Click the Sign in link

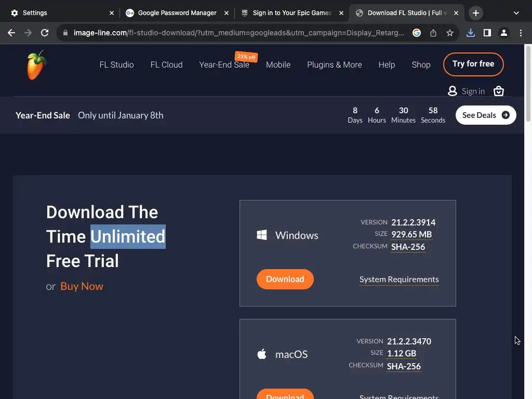tap(473, 91)
